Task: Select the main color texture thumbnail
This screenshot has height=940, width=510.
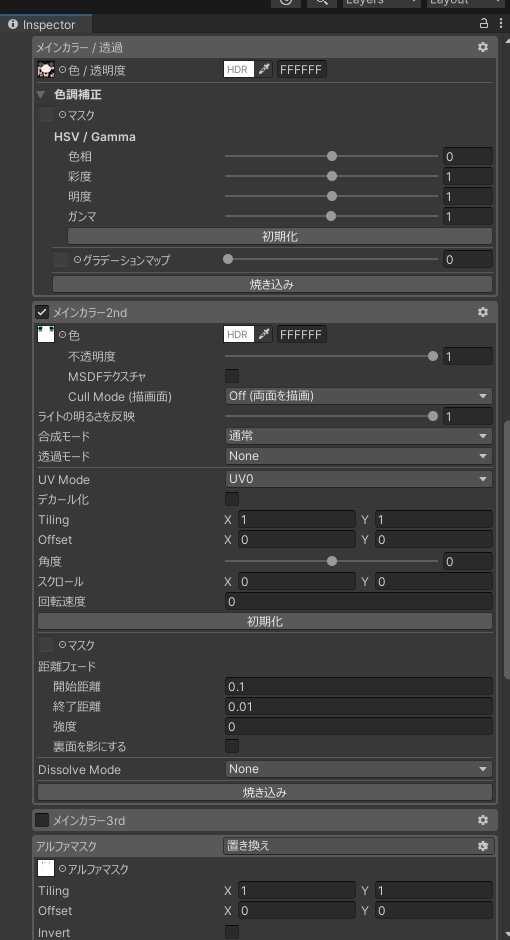Action: [x=46, y=70]
